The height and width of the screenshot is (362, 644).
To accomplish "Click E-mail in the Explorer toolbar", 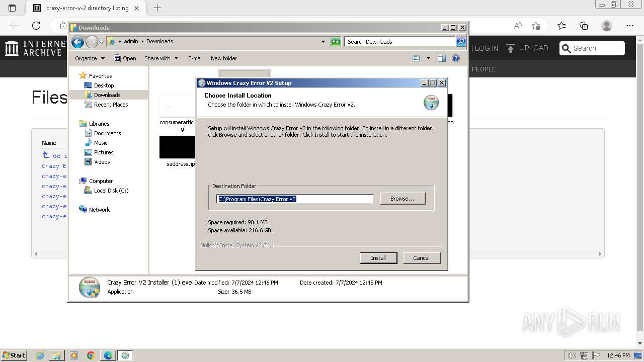I will coord(195,58).
